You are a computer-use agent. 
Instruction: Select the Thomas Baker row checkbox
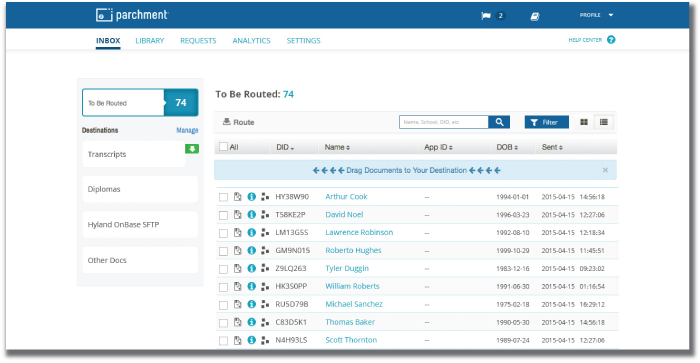click(x=223, y=323)
